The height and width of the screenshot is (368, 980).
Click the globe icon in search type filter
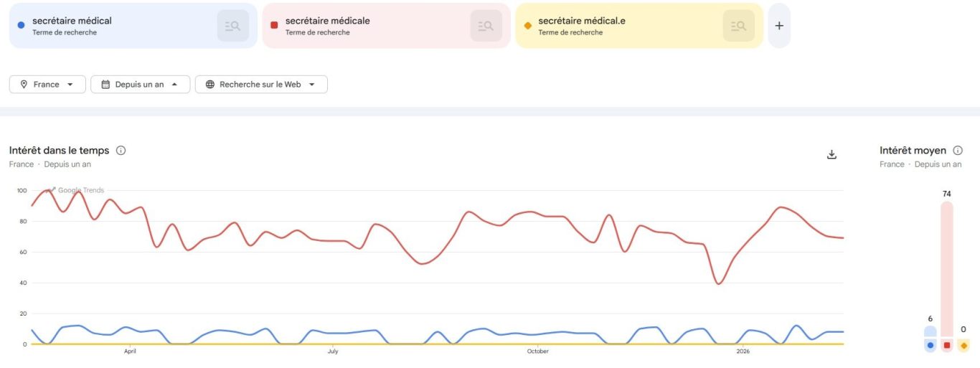(x=210, y=85)
